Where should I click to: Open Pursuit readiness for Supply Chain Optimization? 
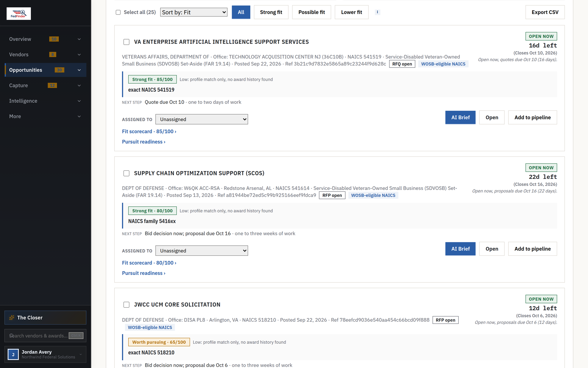(x=144, y=273)
